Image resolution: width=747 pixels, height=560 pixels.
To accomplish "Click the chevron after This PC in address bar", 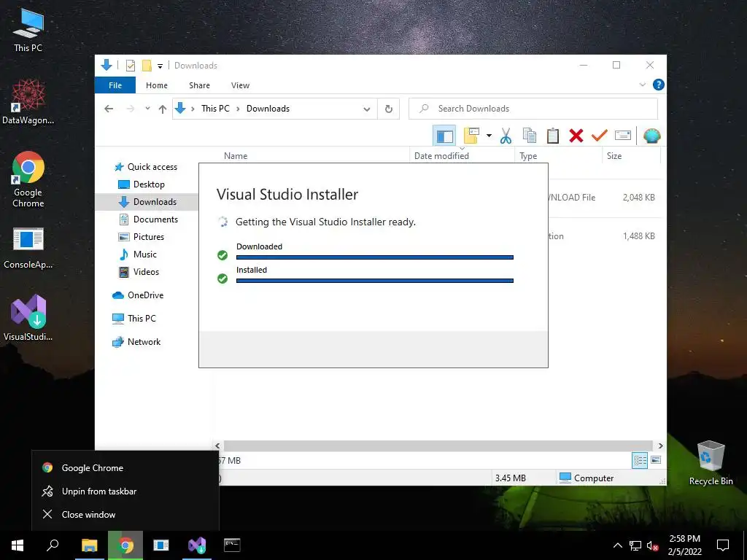I will click(x=238, y=109).
